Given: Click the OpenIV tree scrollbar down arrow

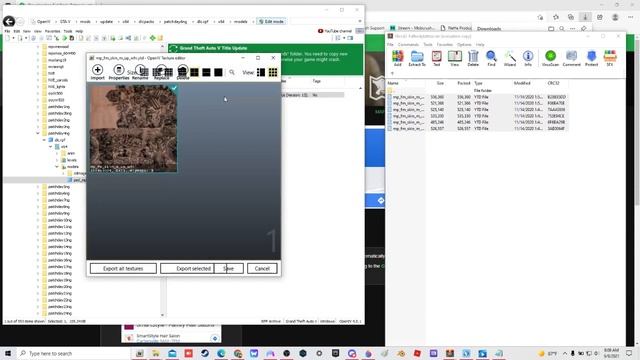Looking at the screenshot, I should pos(162,315).
